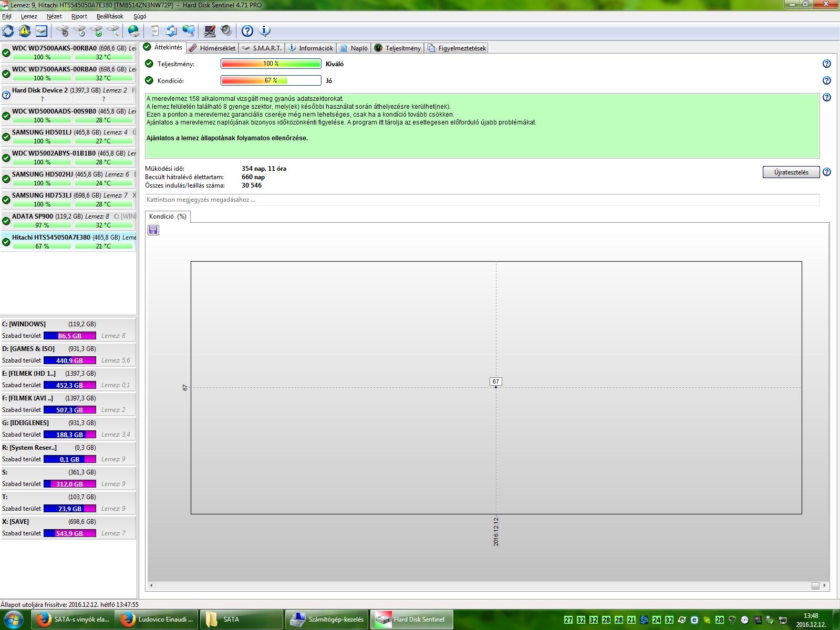Open the Lemez menu
840x630 pixels.
(29, 16)
